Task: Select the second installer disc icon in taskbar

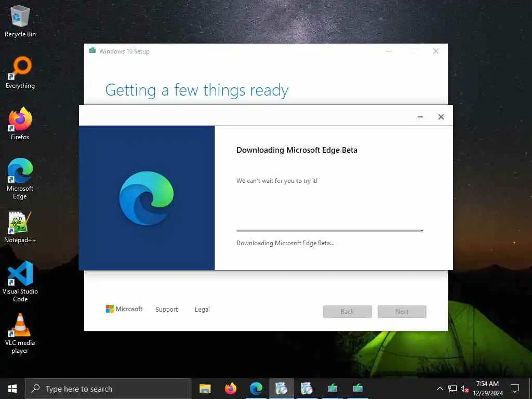Action: coord(307,389)
